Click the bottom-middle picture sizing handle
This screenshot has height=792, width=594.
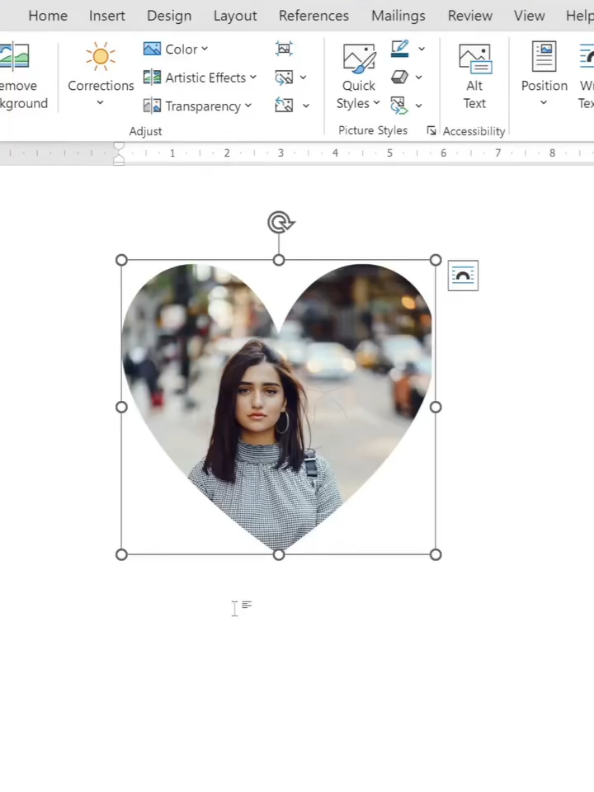pyautogui.click(x=278, y=555)
